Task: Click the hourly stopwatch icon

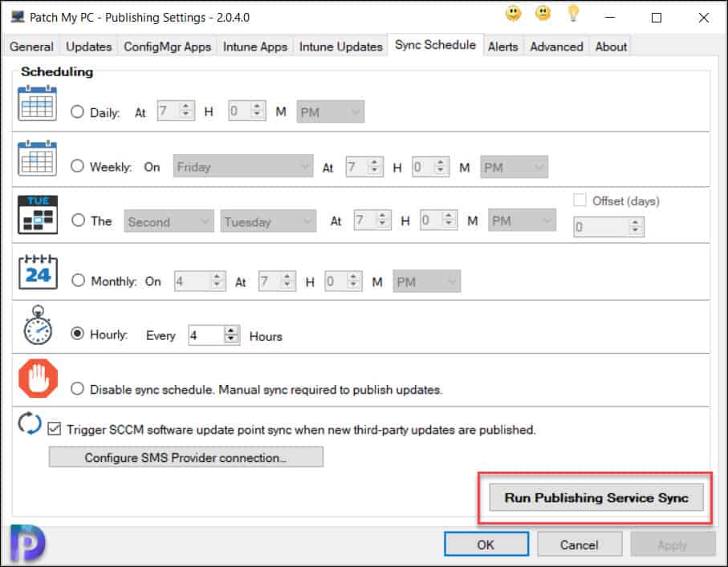Action: 38,326
